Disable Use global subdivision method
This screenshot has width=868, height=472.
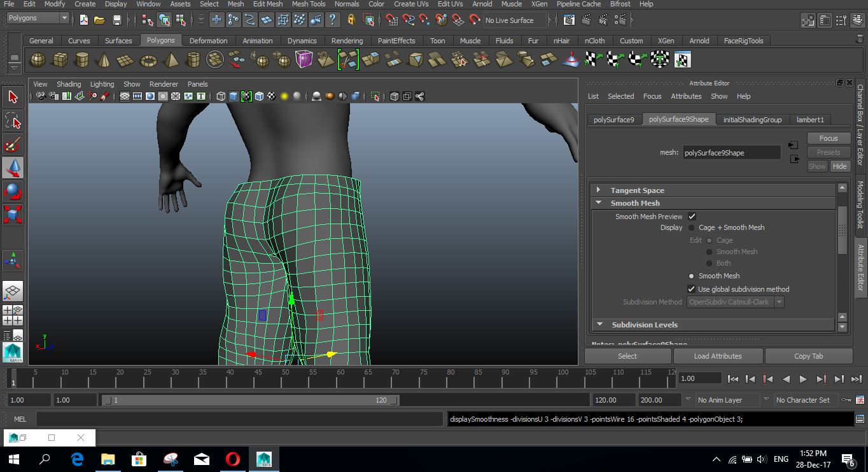691,289
